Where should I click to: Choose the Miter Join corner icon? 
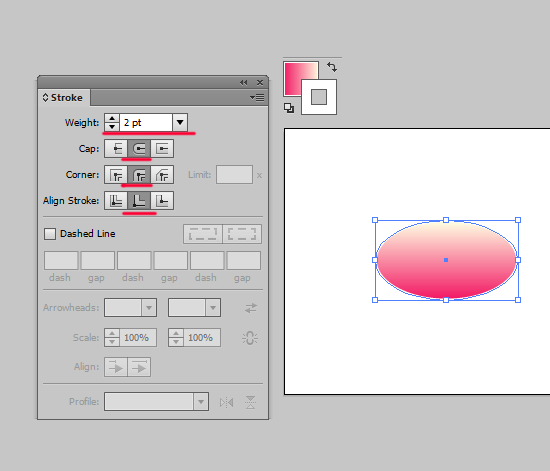pyautogui.click(x=116, y=175)
